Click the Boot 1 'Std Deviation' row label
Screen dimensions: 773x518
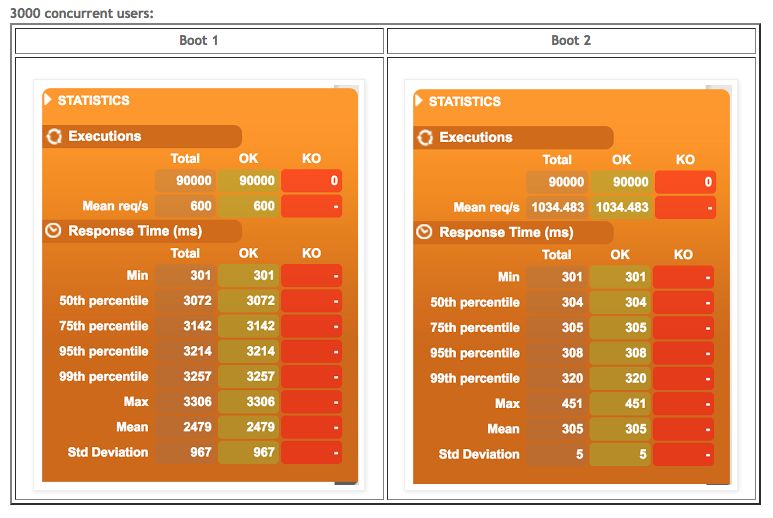click(107, 452)
